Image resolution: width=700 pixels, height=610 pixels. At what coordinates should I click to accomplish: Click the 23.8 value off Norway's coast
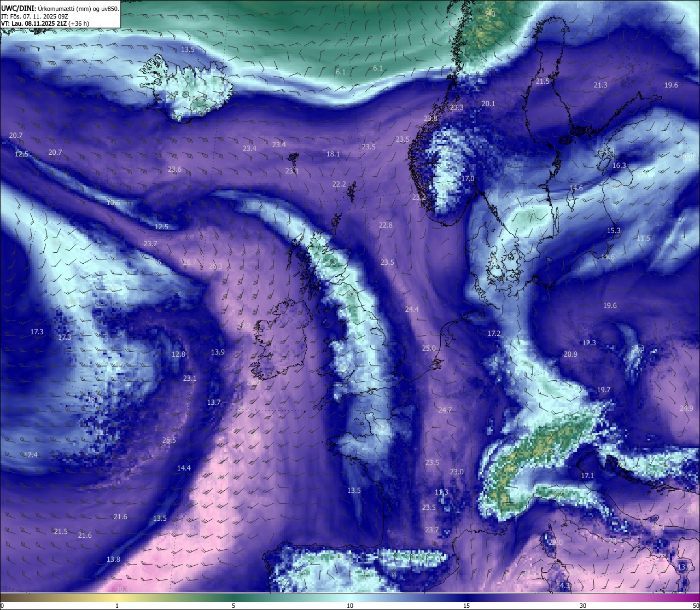pos(430,119)
